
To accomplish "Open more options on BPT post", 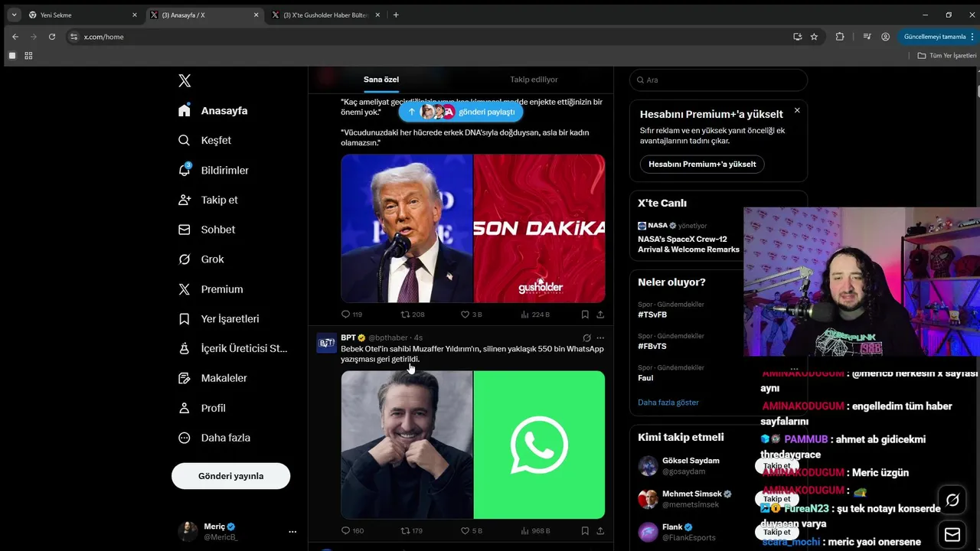I will 600,337.
